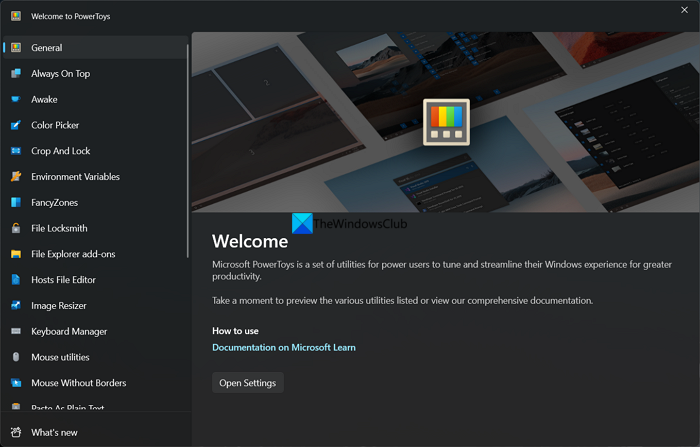The width and height of the screenshot is (700, 447).
Task: Click the Keyboard Manager icon
Action: pyautogui.click(x=16, y=331)
